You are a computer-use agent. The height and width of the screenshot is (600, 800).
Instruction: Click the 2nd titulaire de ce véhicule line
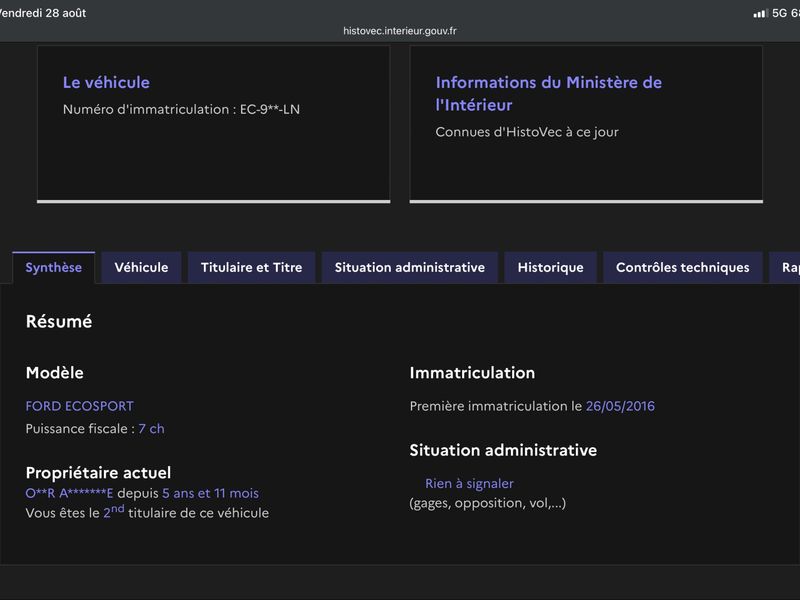point(147,512)
